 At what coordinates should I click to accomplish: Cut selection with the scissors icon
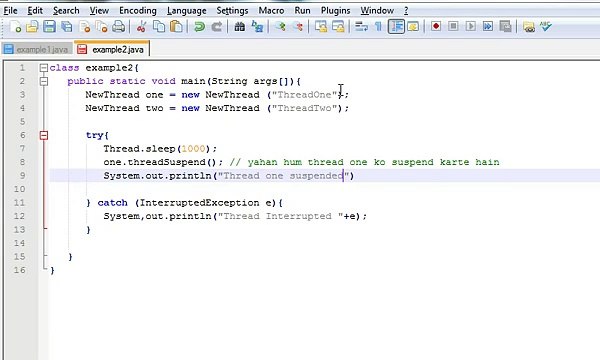(x=141, y=26)
